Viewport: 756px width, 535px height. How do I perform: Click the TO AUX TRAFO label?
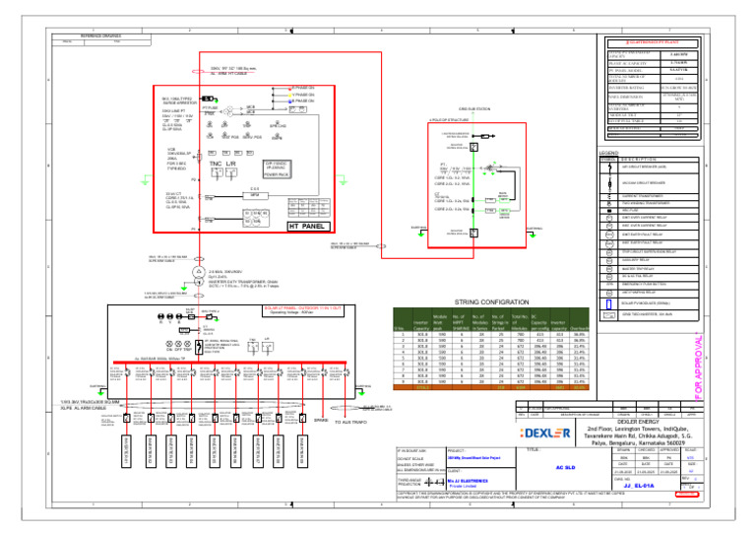350,422
